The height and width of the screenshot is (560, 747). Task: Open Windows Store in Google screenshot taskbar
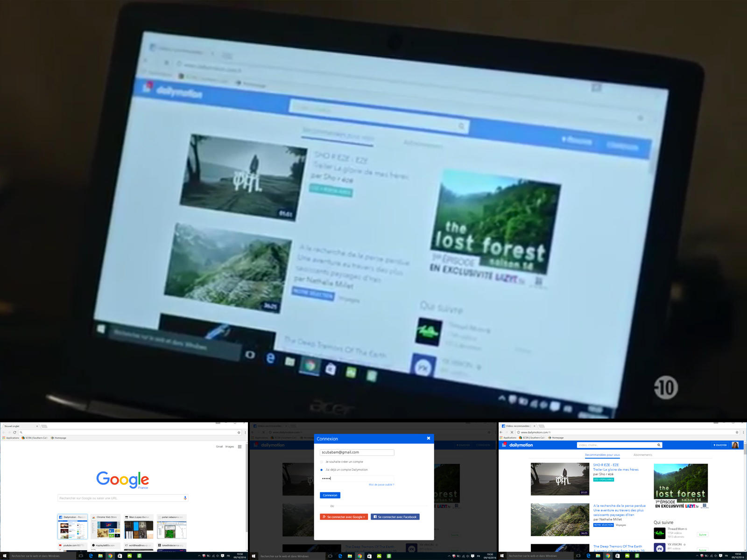pos(120,556)
